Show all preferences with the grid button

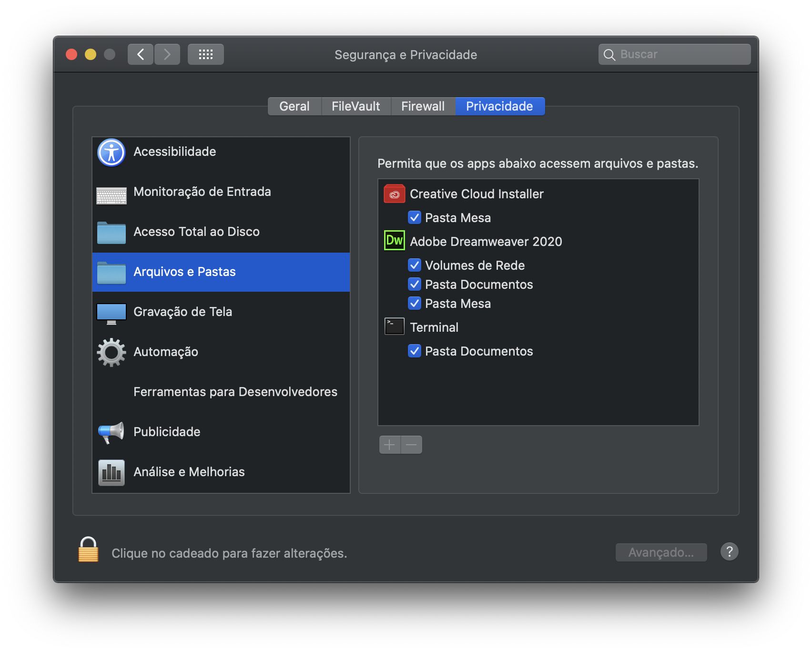tap(206, 54)
